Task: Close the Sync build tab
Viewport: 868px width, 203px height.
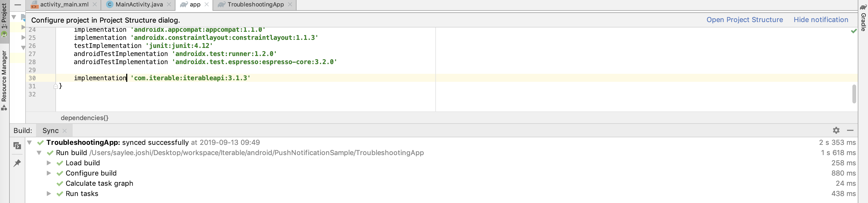Action: click(65, 131)
